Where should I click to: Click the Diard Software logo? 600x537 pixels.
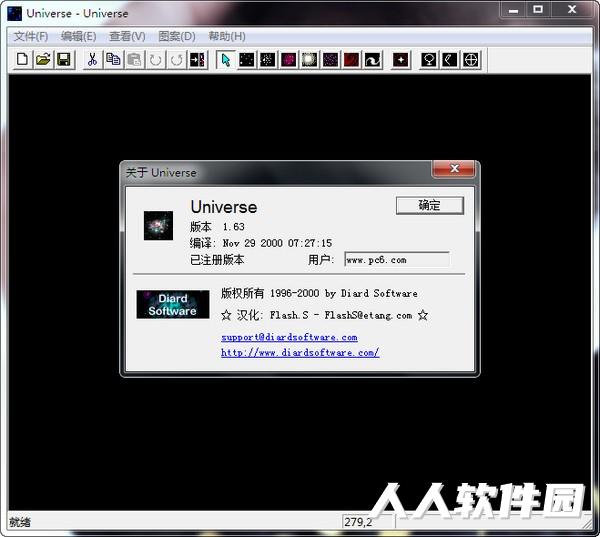tap(173, 304)
